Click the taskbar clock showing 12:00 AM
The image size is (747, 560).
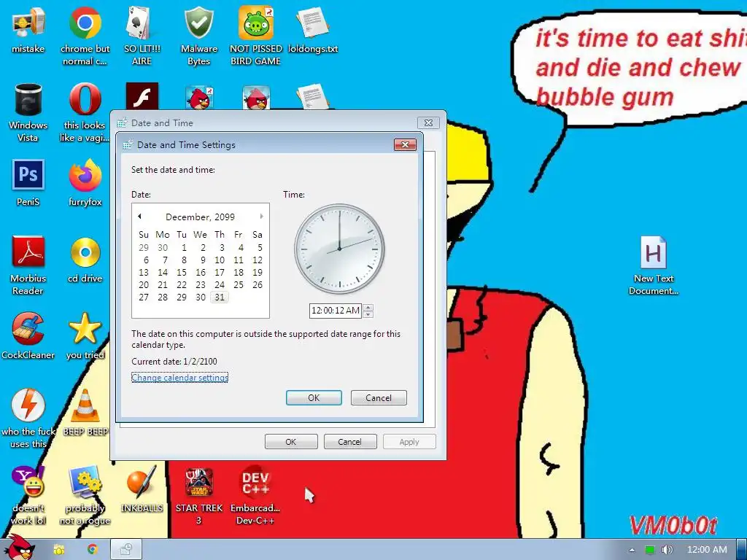click(x=707, y=550)
